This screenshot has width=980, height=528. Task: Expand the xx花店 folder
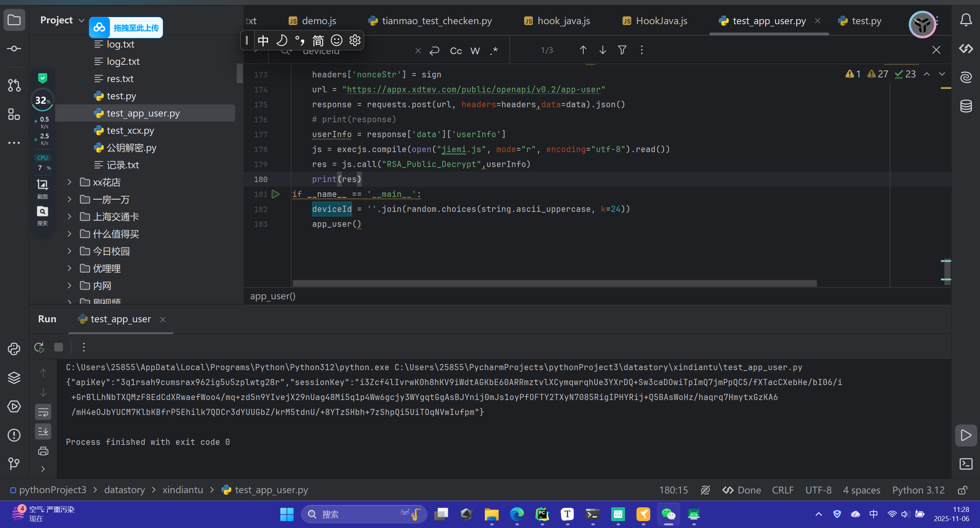(69, 182)
